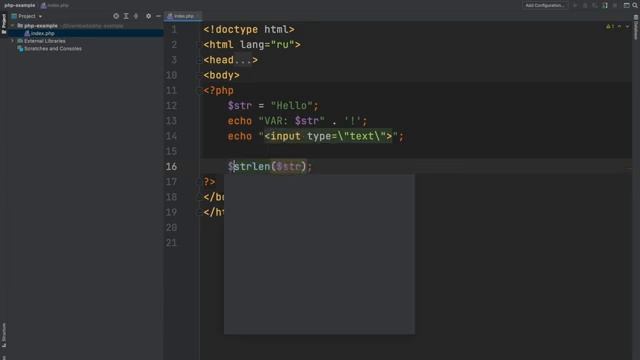Image resolution: width=640 pixels, height=360 pixels.
Task: Click strlen on line 16
Action: [252, 167]
